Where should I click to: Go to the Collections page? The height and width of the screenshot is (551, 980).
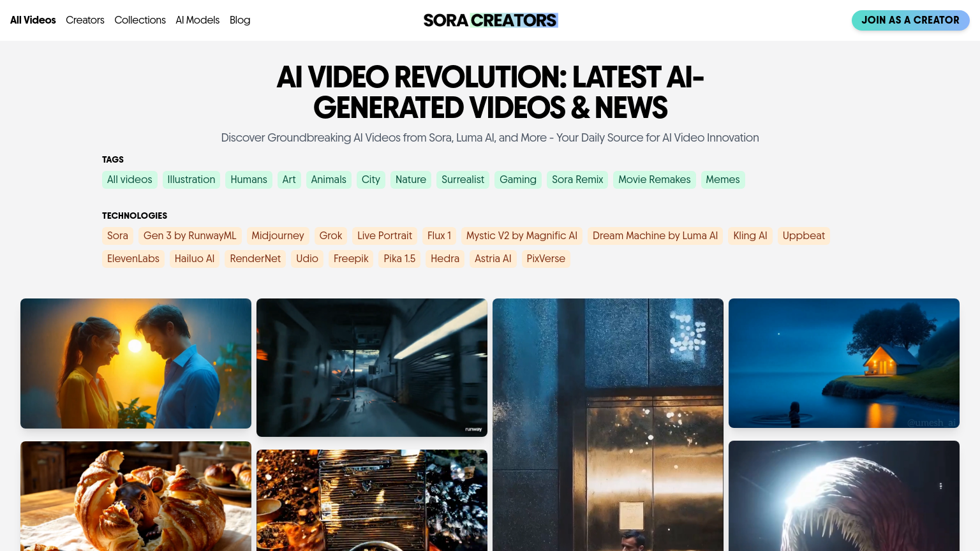tap(140, 20)
